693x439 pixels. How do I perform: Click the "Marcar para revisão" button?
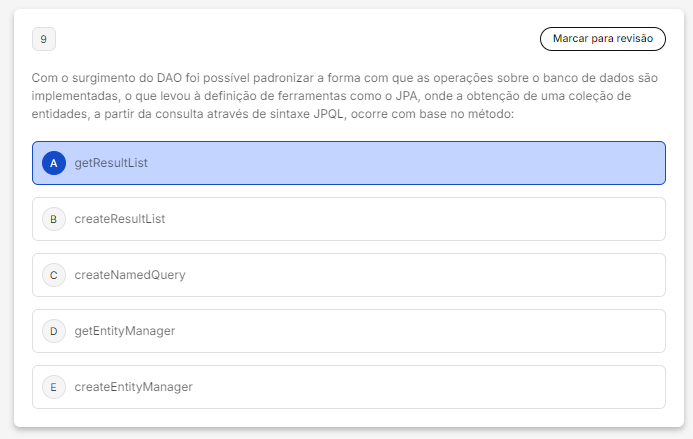point(602,39)
